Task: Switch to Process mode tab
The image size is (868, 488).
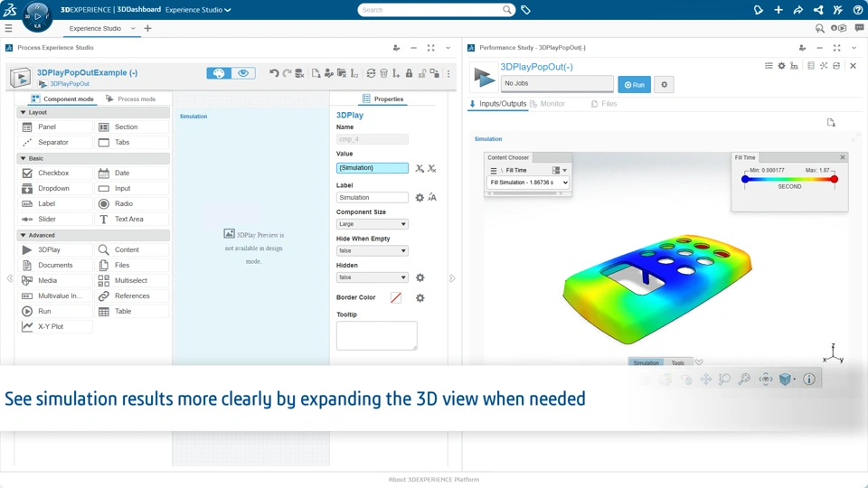Action: click(130, 99)
